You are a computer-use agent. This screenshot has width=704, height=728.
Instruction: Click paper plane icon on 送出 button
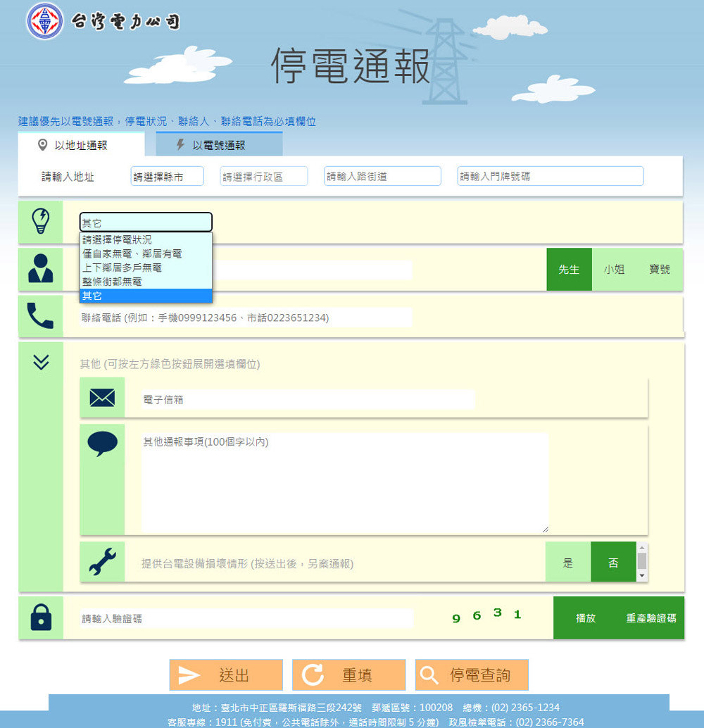[189, 675]
